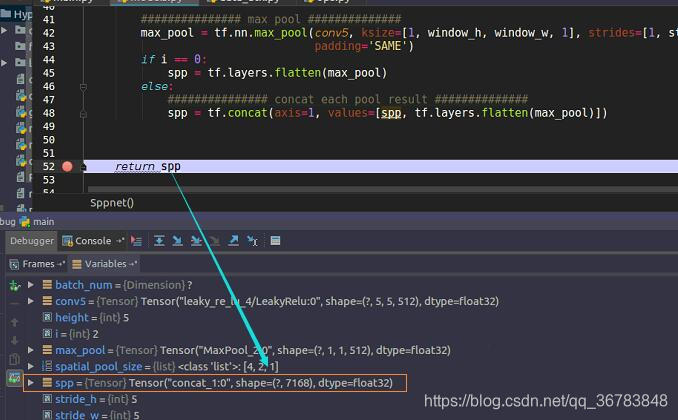Remove the breakpoint on line 52
This screenshot has height=420, width=678.
click(x=67, y=167)
